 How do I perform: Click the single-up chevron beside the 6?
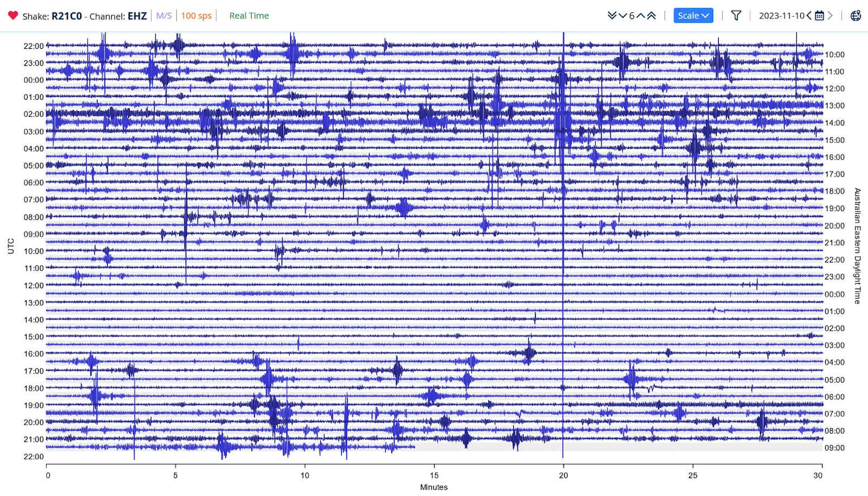tap(641, 16)
